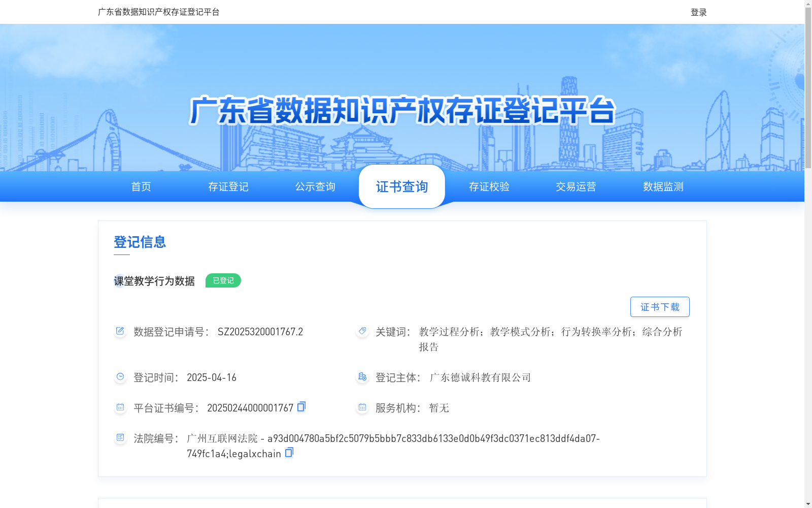The image size is (812, 508).
Task: Click the clock icon beside 登记时间
Action: tap(120, 377)
